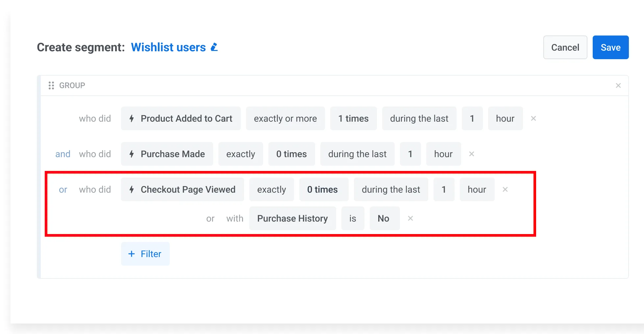Open the 'exactly or more' operator dropdown
The height and width of the screenshot is (334, 644).
pyautogui.click(x=285, y=118)
